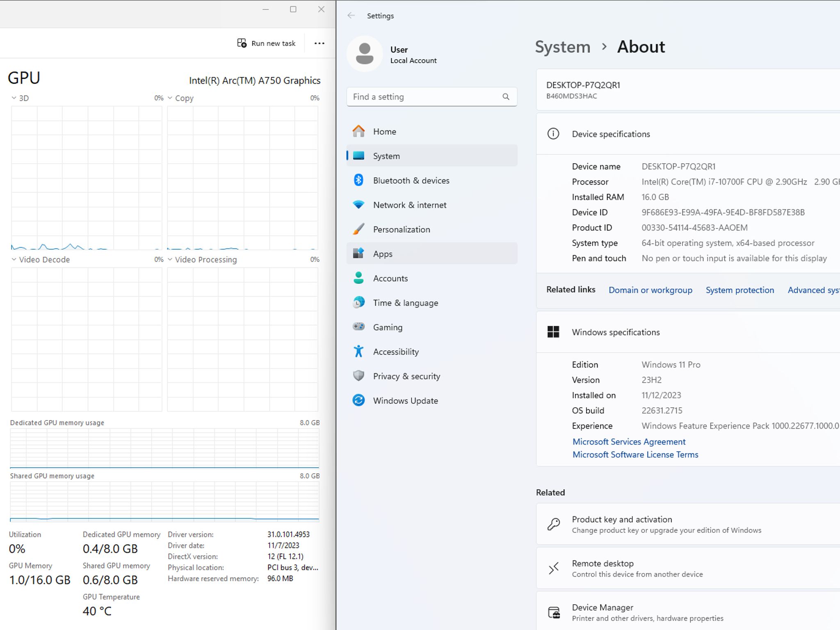Open Time & language settings
Image resolution: width=840 pixels, height=630 pixels.
point(431,303)
